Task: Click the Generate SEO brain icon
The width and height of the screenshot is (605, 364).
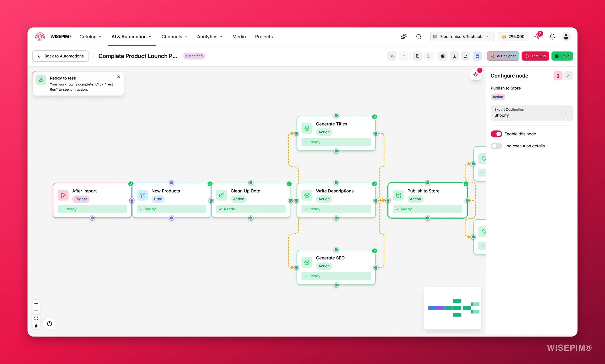Action: pyautogui.click(x=307, y=262)
